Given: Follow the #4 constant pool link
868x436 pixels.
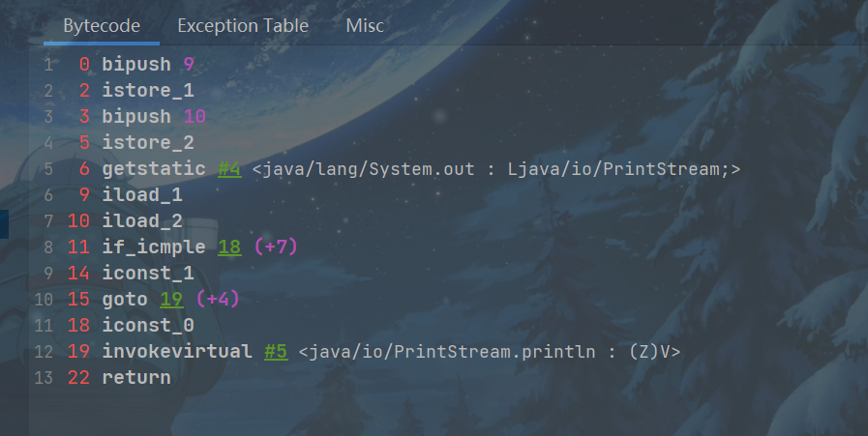Looking at the screenshot, I should point(229,169).
